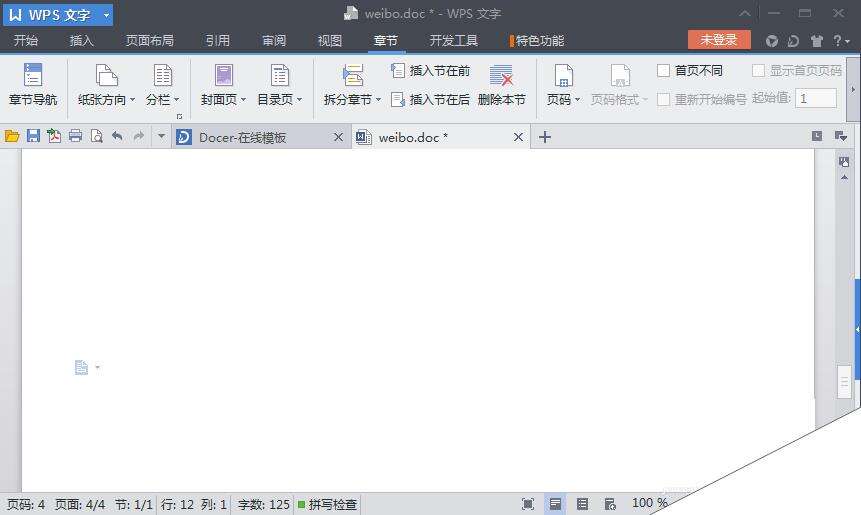The image size is (861, 515).
Task: Collapse the ribbon with the up chevron
Action: pyautogui.click(x=745, y=14)
